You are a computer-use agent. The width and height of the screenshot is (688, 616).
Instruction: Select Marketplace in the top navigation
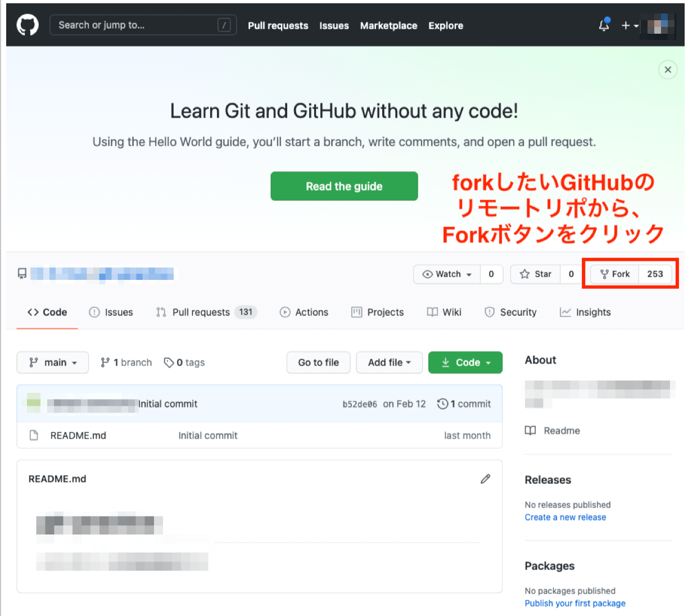(388, 26)
